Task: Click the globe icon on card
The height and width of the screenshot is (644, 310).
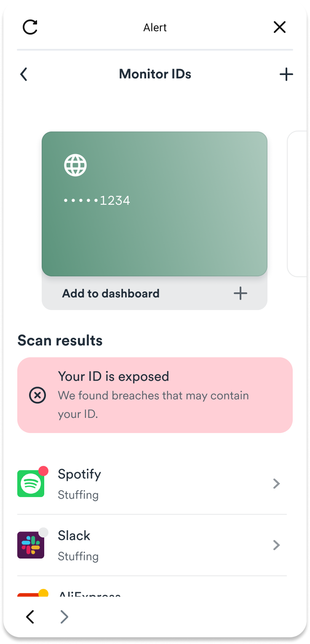Action: click(x=75, y=165)
